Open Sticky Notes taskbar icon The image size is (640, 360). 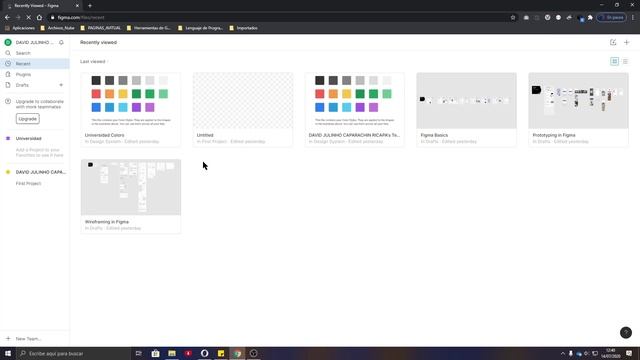[x=221, y=353]
